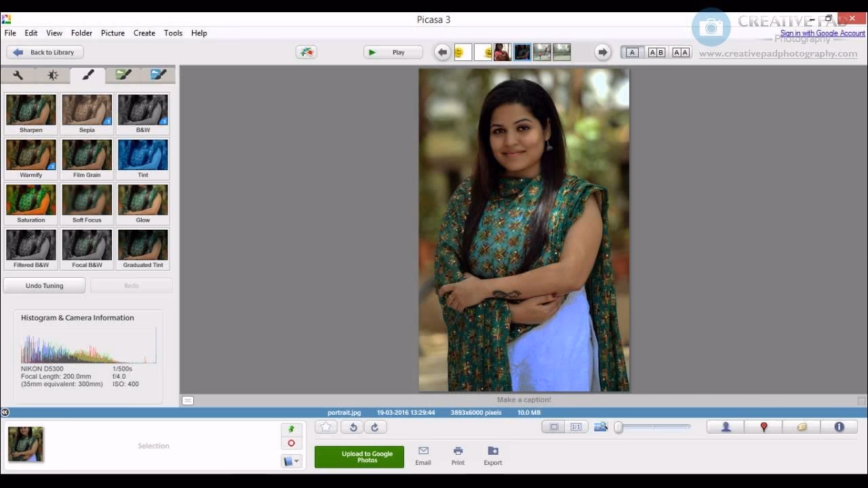The height and width of the screenshot is (488, 868).
Task: Collapse the photo tray with double-arrow button
Action: click(x=5, y=412)
